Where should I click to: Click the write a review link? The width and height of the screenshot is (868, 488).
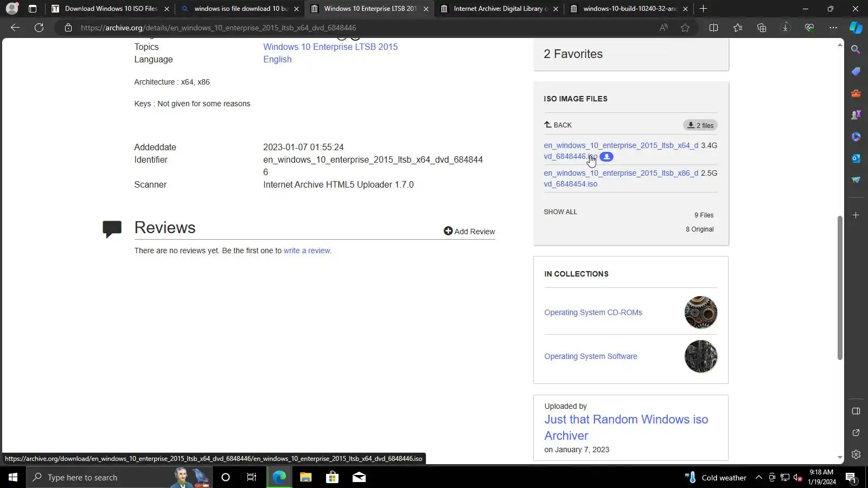(x=307, y=251)
